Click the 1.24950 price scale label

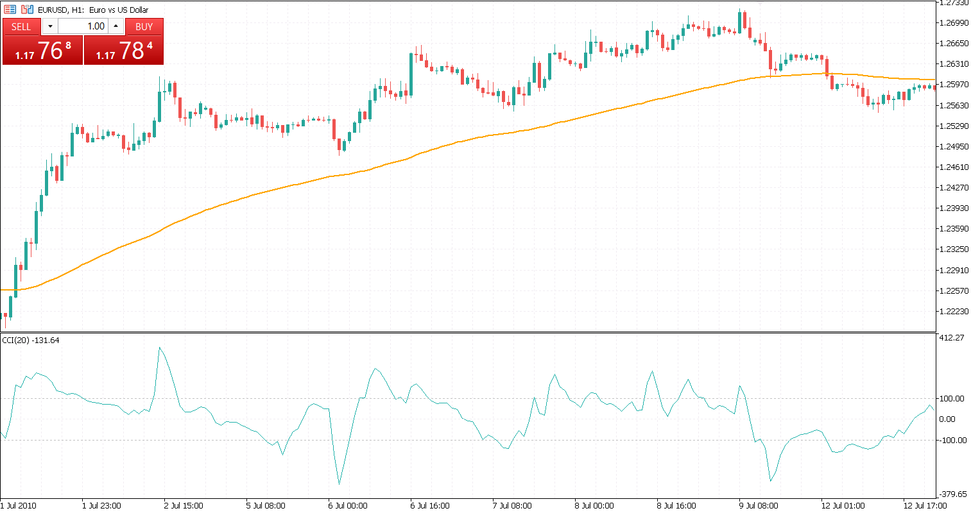[x=955, y=146]
